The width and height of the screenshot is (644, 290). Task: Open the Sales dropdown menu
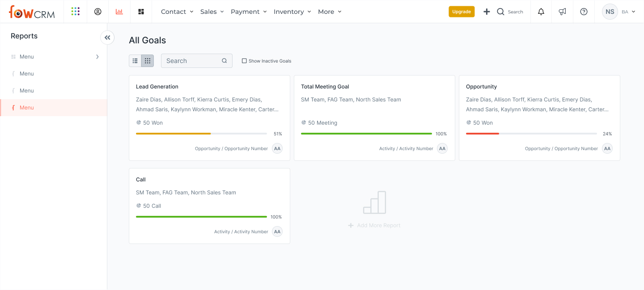[212, 12]
